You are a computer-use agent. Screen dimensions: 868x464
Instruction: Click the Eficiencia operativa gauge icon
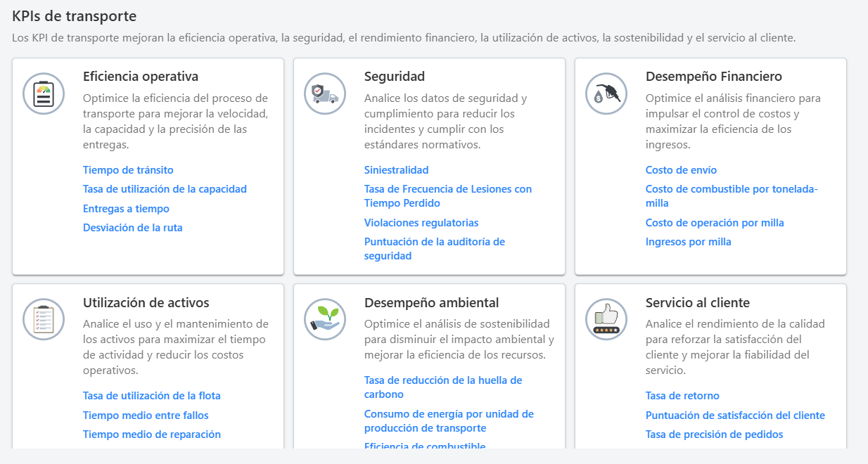tap(44, 93)
